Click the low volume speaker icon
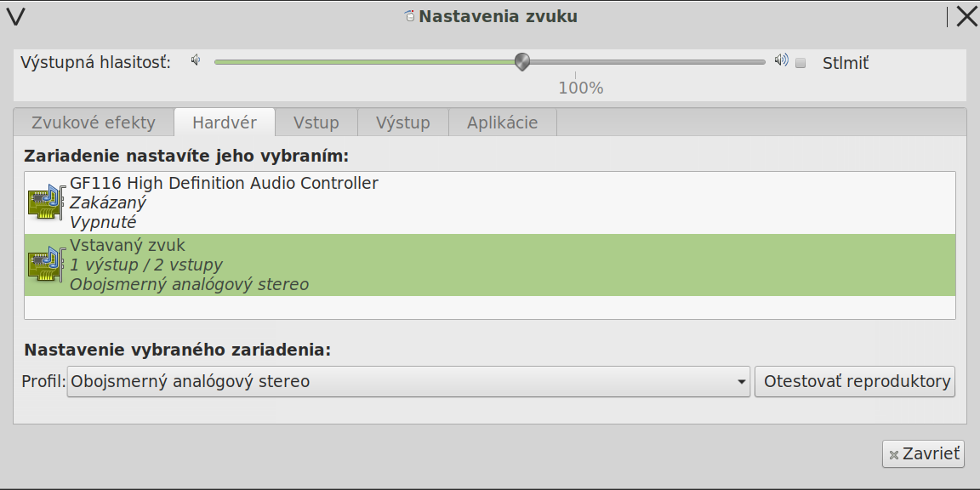This screenshot has width=980, height=490. [x=196, y=60]
